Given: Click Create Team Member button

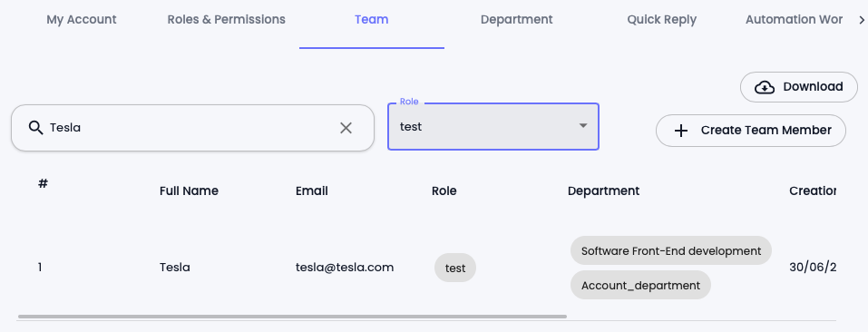Looking at the screenshot, I should point(751,131).
